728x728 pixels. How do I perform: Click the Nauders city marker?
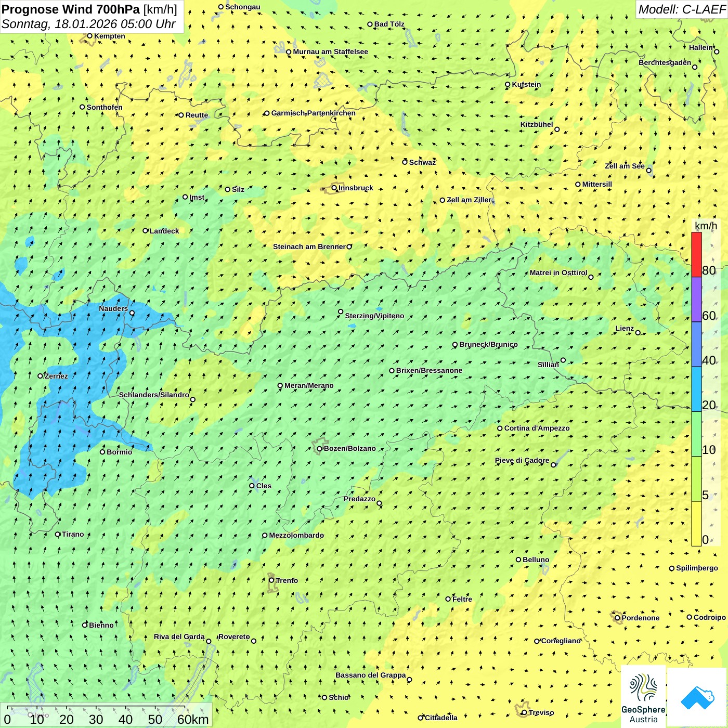tap(132, 313)
